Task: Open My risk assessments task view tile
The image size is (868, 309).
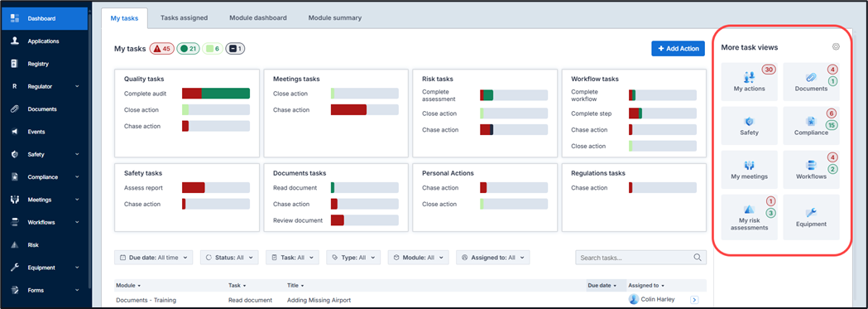Action: coord(749,217)
